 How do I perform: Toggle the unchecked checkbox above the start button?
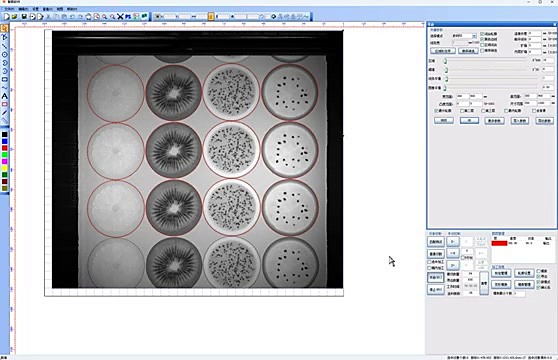(430, 268)
